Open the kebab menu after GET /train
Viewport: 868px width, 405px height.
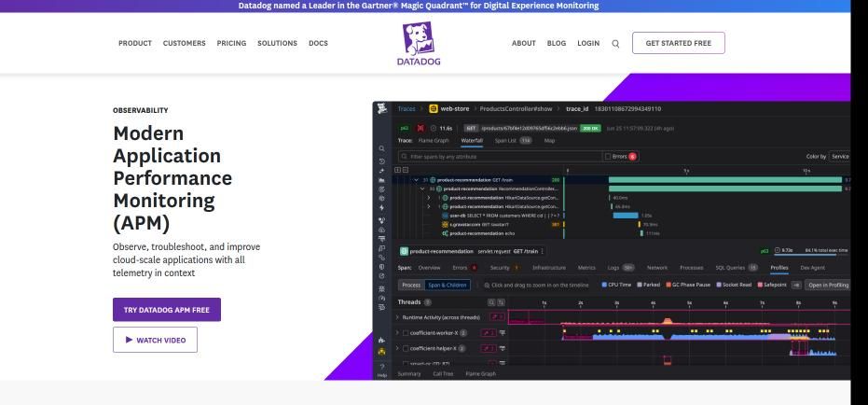(543, 251)
